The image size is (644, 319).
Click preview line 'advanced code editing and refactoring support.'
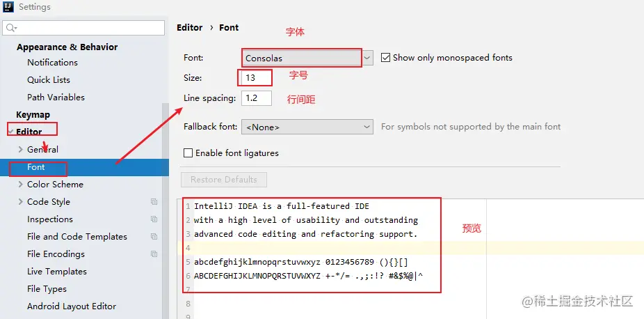point(305,234)
